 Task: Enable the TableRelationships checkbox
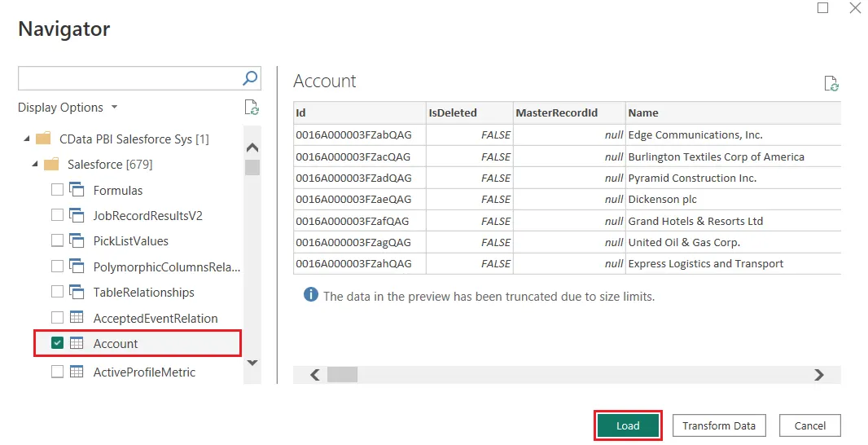[x=57, y=292]
